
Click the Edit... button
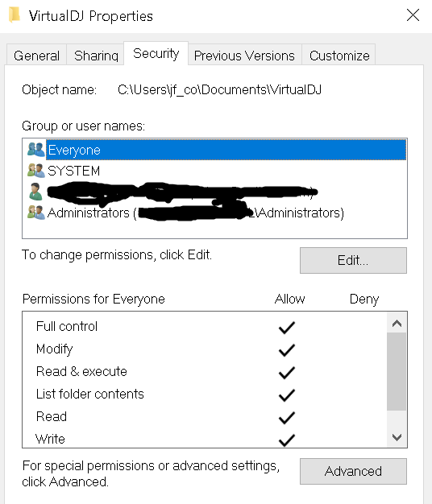[353, 260]
